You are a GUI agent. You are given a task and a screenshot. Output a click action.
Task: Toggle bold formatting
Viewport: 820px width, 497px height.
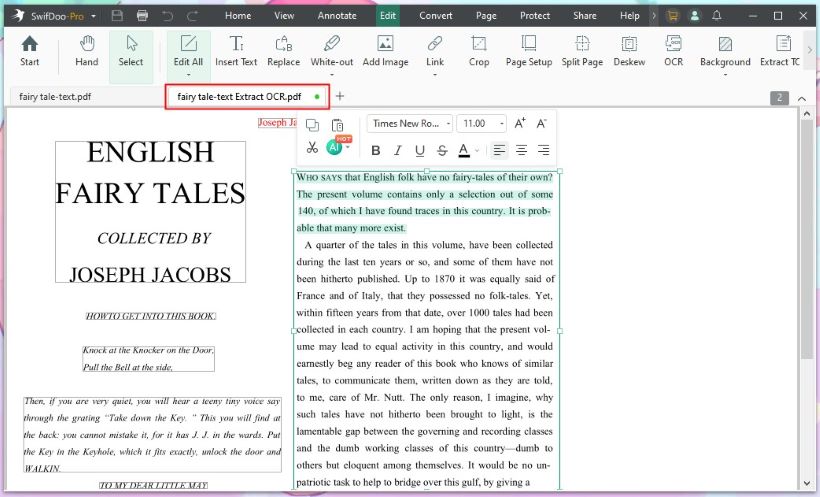tap(375, 151)
